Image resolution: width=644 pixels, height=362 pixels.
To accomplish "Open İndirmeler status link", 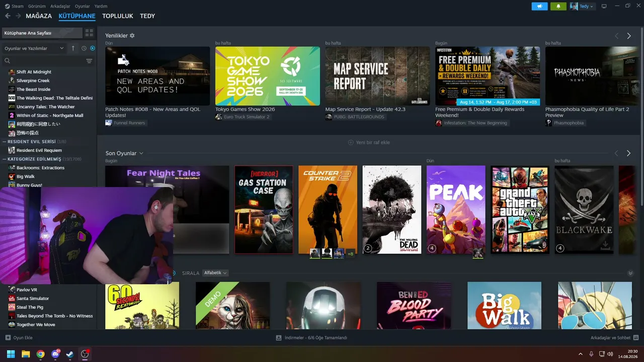I will [315, 338].
